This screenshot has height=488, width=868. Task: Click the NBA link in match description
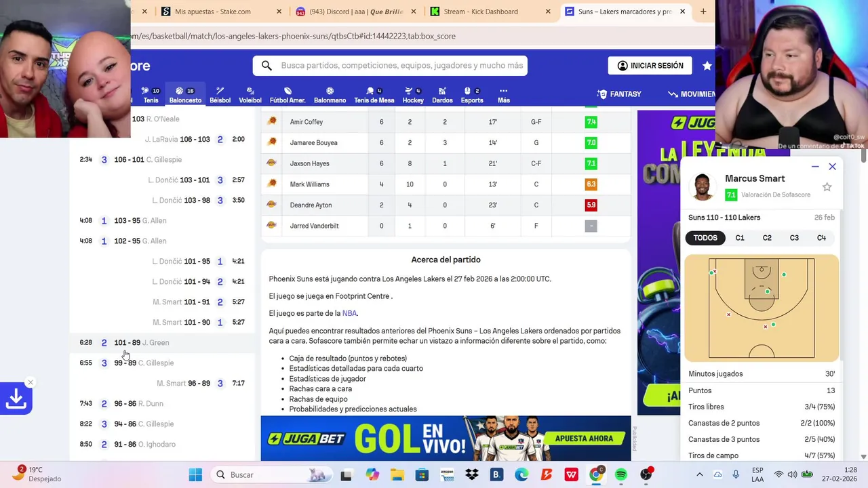(349, 313)
